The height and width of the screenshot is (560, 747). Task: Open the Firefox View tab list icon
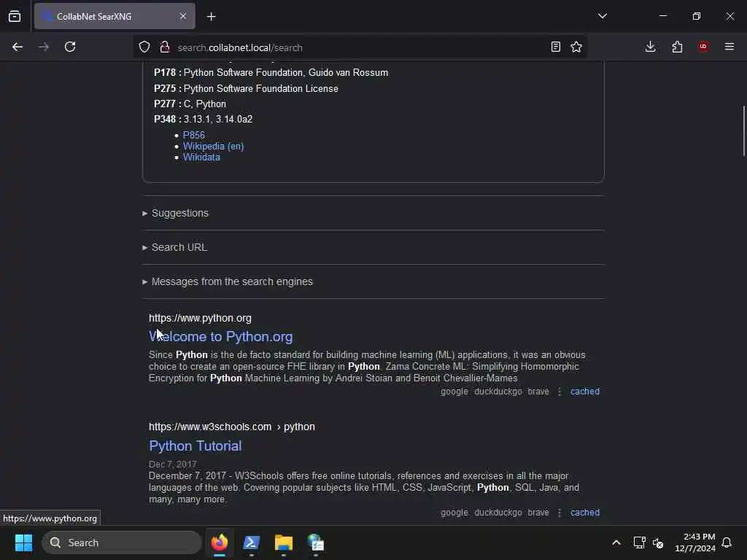click(15, 16)
